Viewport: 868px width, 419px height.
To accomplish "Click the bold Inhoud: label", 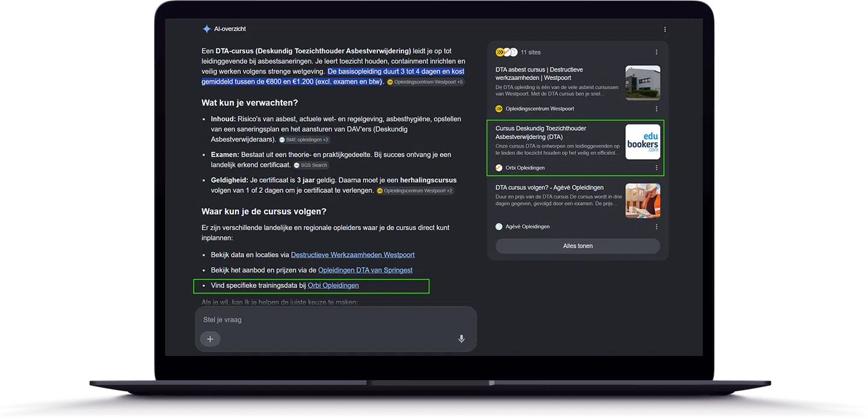I will pyautogui.click(x=223, y=119).
